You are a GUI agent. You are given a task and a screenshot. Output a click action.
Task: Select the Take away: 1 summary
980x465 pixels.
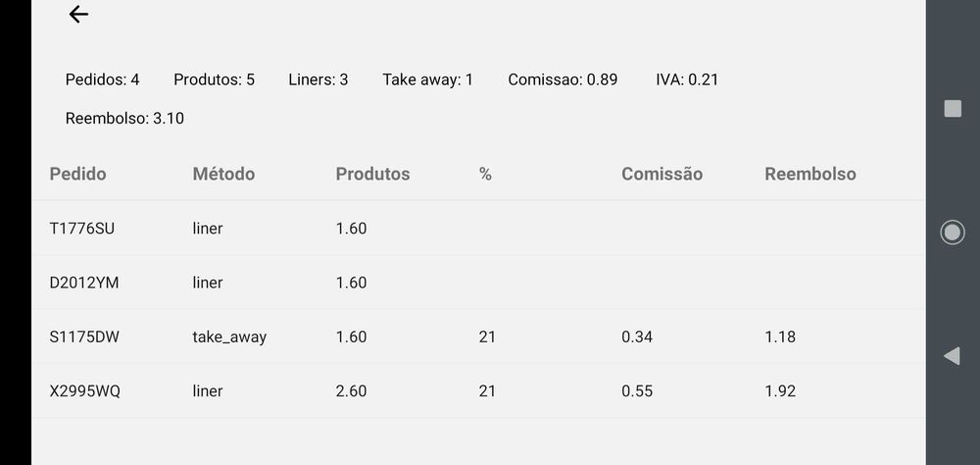coord(427,79)
